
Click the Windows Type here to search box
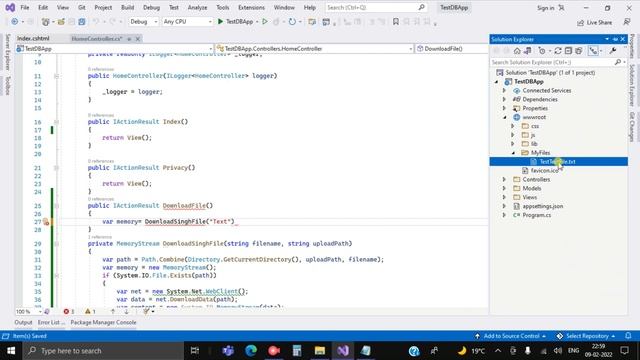(104, 351)
